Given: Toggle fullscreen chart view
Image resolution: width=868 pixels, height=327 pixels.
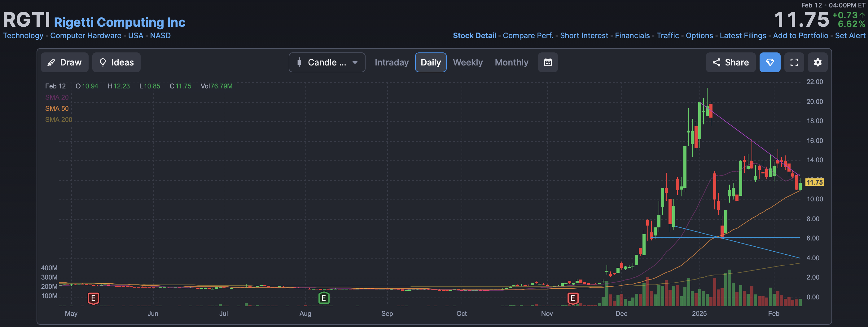Looking at the screenshot, I should (794, 62).
